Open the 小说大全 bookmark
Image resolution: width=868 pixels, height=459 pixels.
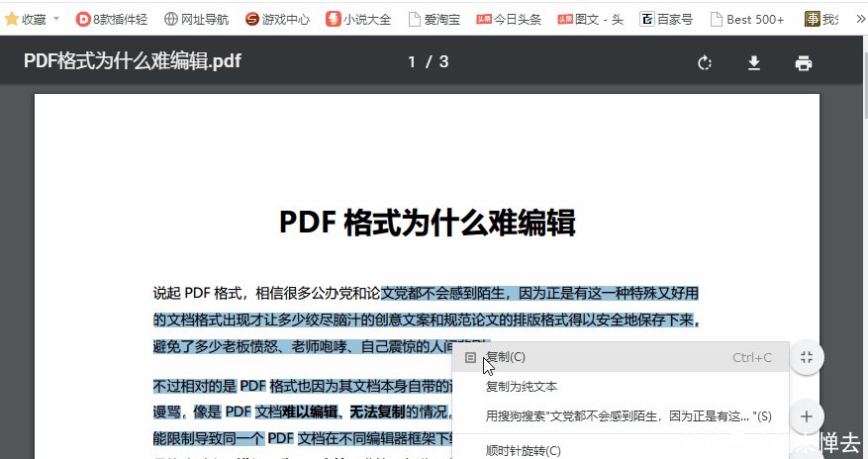point(358,20)
